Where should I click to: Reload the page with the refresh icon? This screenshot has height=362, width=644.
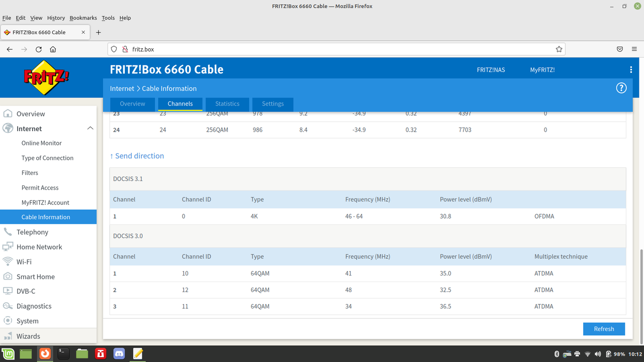pos(39,49)
